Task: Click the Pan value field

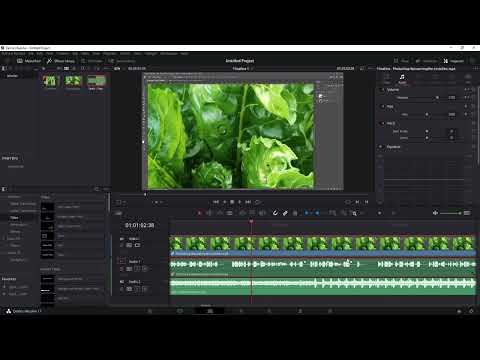Action: pyautogui.click(x=452, y=114)
